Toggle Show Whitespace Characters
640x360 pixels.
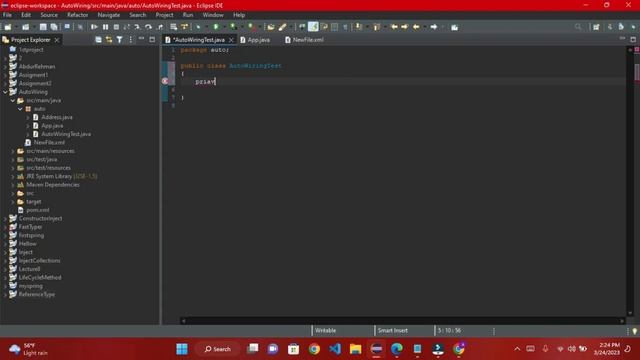pyautogui.click(x=345, y=27)
